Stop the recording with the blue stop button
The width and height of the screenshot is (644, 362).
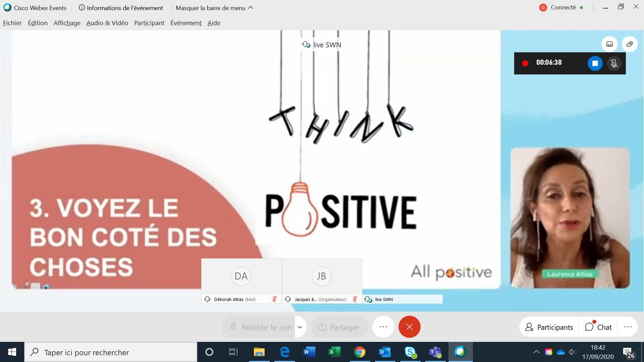coord(595,63)
